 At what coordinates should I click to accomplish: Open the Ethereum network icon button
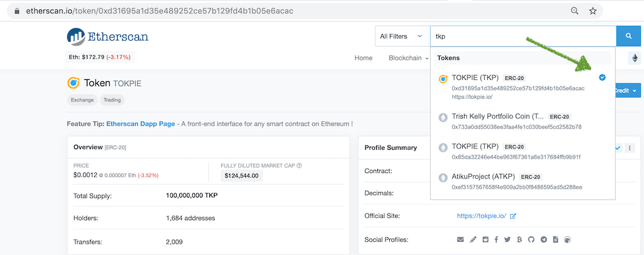click(635, 58)
